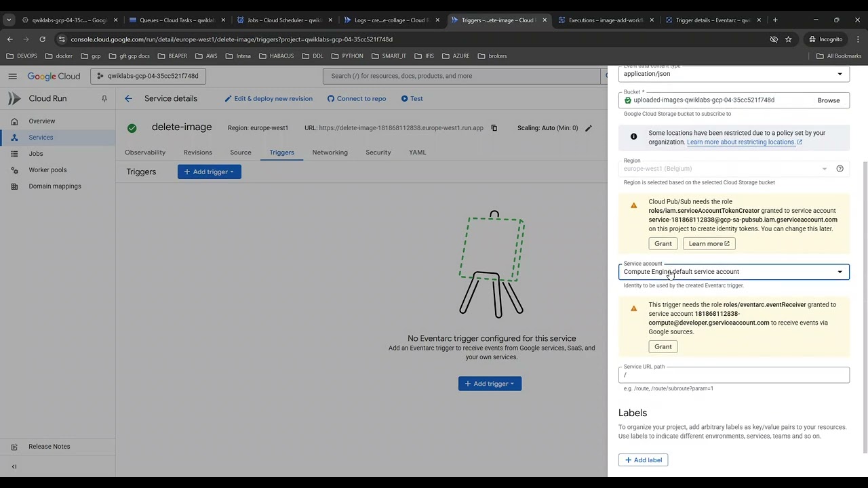868x488 pixels.
Task: Open the tab search dropdown
Action: (9, 20)
